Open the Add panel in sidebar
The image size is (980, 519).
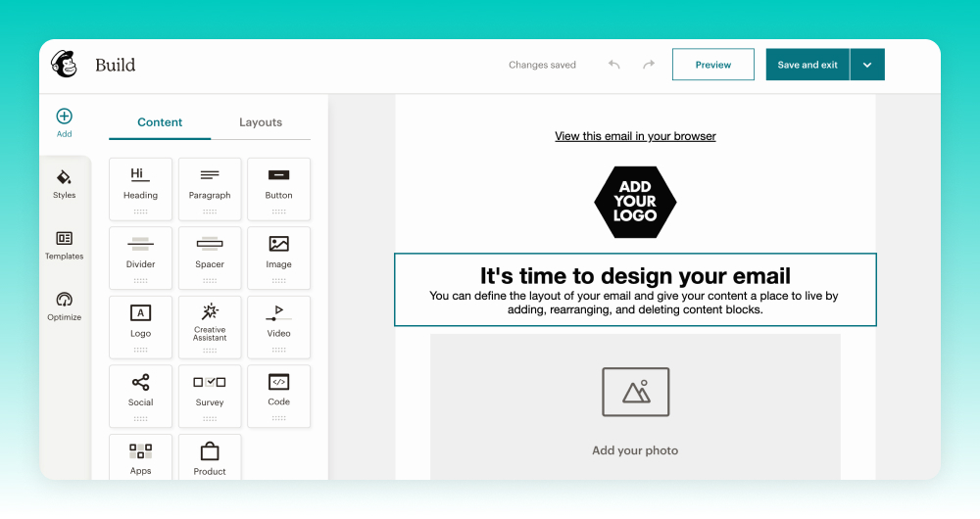click(64, 122)
